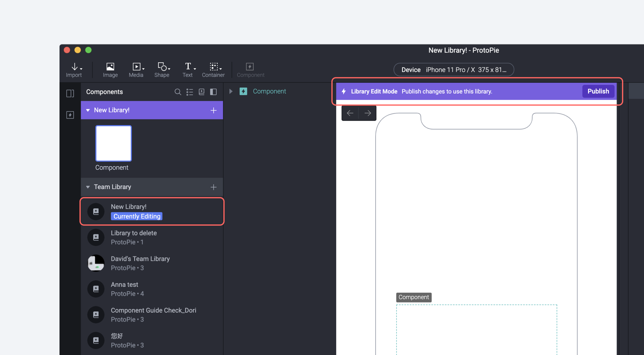This screenshot has height=355, width=644.
Task: Select the Shape tool
Action: 162,70
